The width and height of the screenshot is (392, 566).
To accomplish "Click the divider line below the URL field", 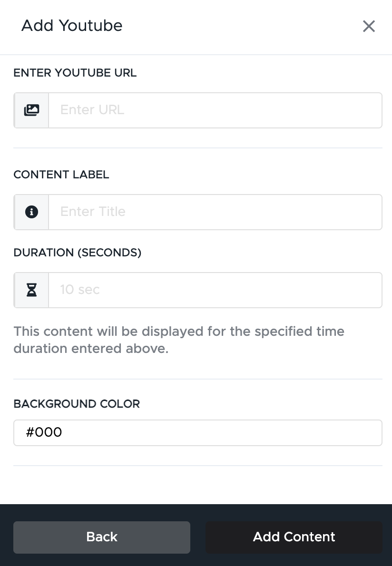I will click(198, 147).
